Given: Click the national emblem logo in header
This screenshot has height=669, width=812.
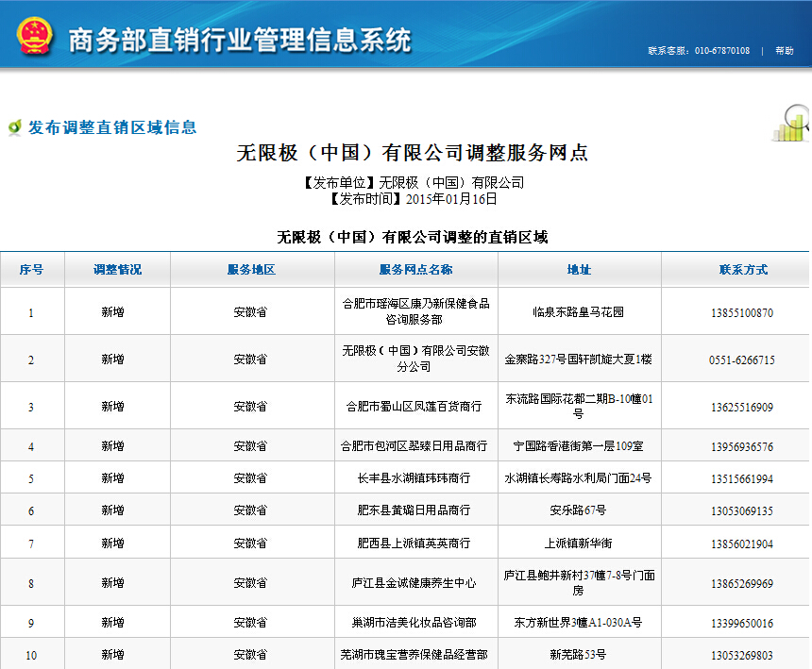Looking at the screenshot, I should click(x=34, y=35).
